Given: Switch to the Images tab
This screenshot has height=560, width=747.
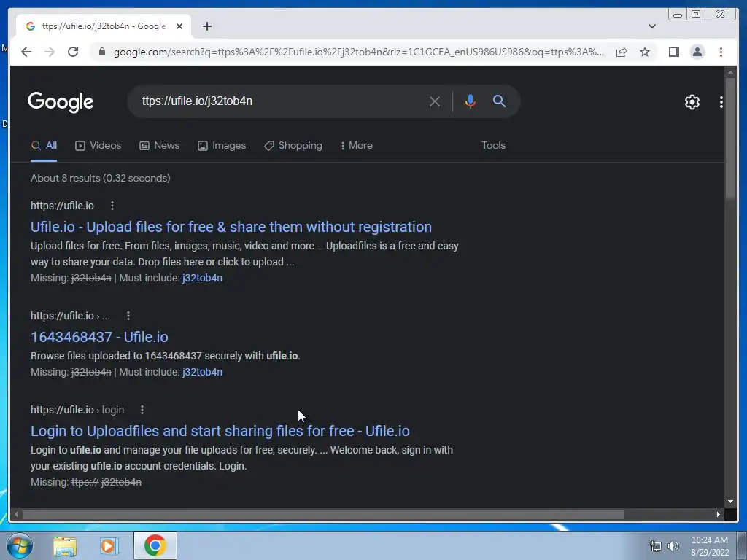Looking at the screenshot, I should 222,146.
